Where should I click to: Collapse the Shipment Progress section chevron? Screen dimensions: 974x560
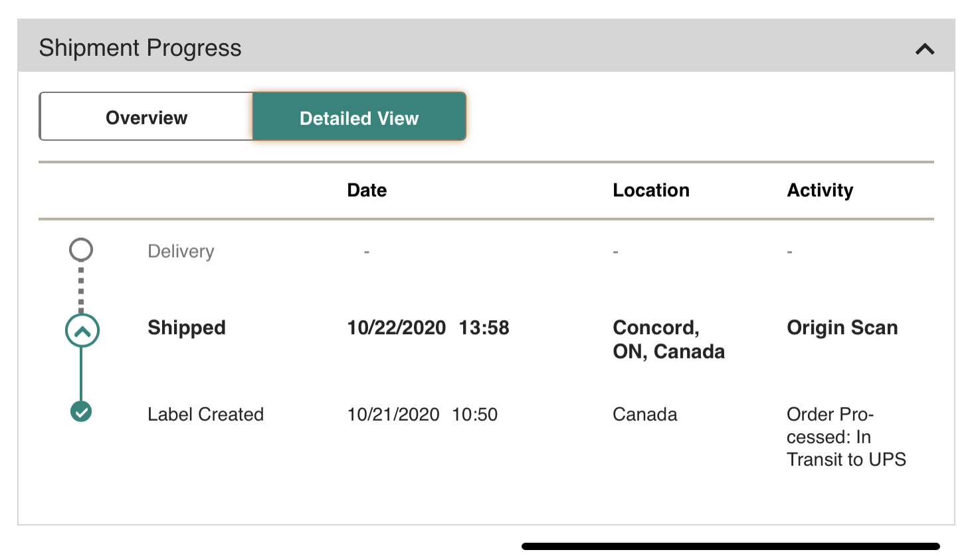[x=924, y=49]
